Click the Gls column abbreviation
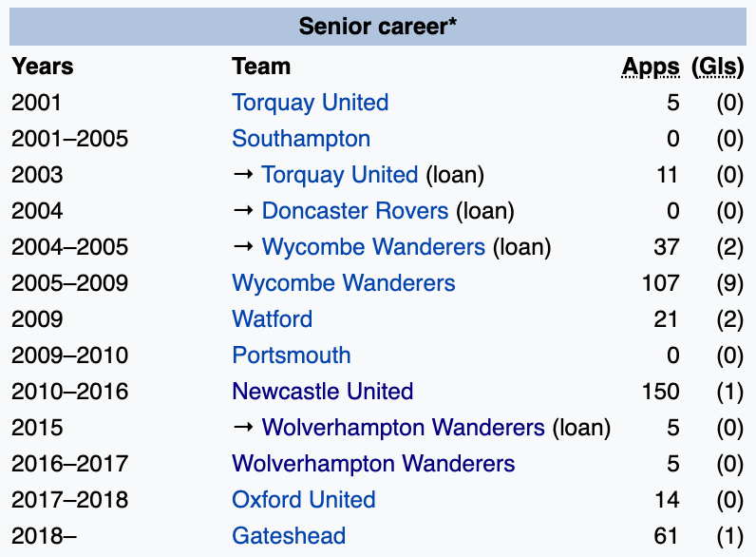Image resolution: width=756 pixels, height=557 pixels. (x=717, y=67)
